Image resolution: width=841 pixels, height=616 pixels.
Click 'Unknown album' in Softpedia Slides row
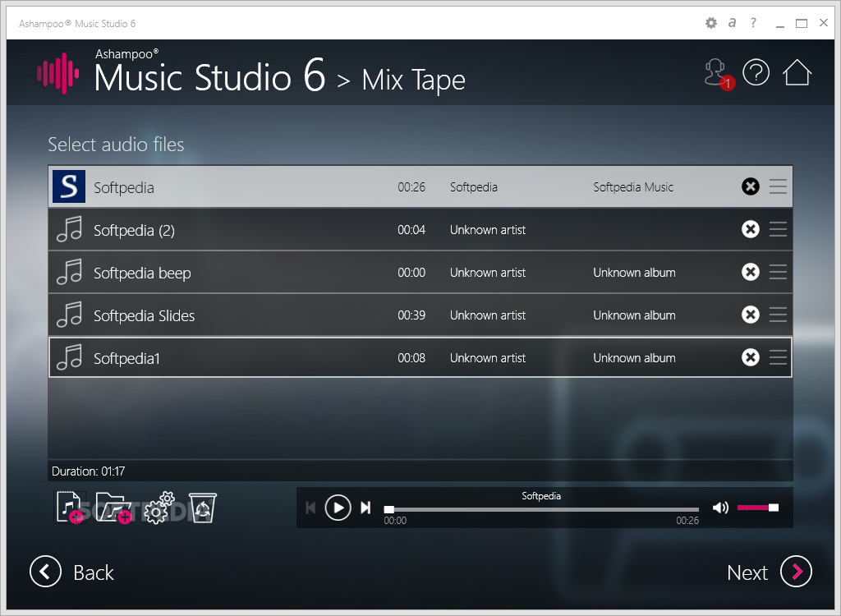(x=634, y=315)
